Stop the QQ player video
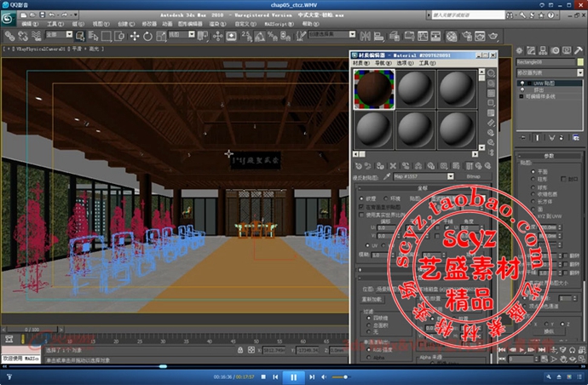This screenshot has width=588, height=385. pyautogui.click(x=263, y=376)
